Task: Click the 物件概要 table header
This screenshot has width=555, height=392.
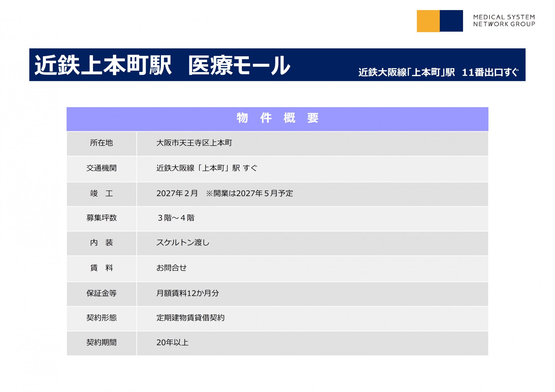Action: pyautogui.click(x=277, y=118)
